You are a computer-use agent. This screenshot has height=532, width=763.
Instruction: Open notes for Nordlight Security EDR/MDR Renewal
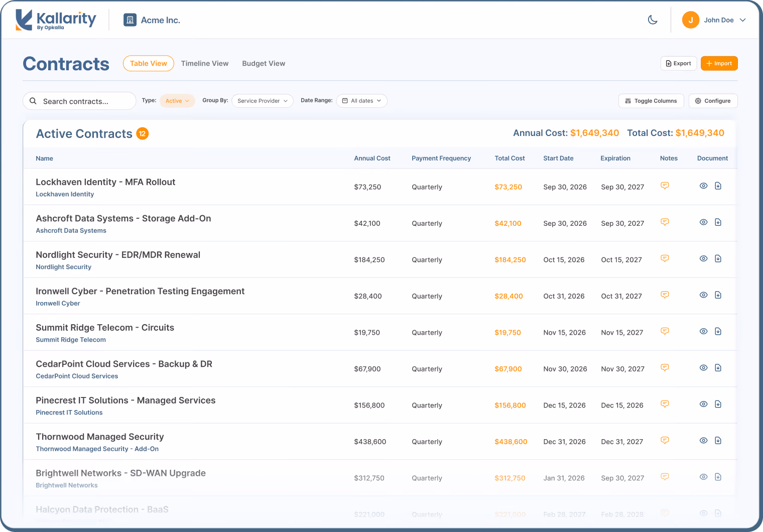point(665,258)
